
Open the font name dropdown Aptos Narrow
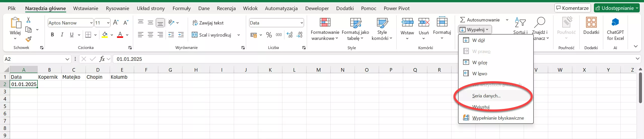click(x=91, y=23)
